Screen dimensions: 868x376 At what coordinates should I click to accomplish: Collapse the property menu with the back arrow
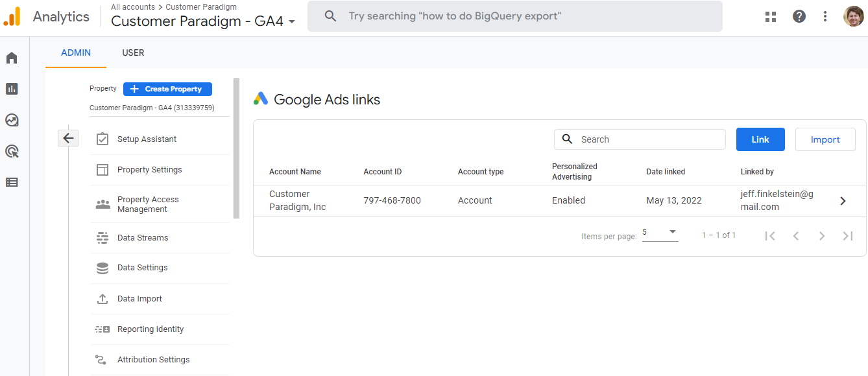[68, 138]
